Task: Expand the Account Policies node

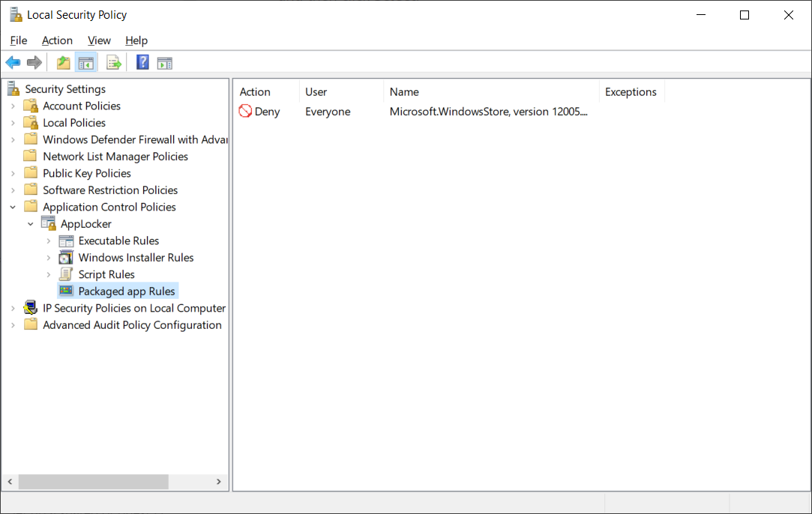Action: click(13, 106)
